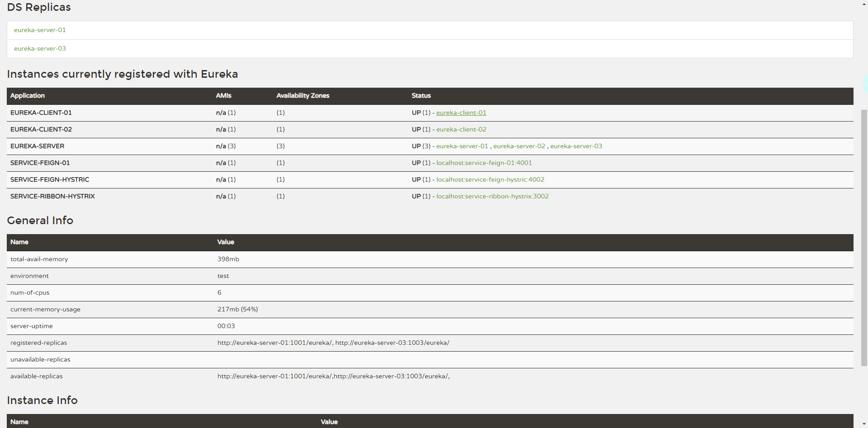Screen dimensions: 868x428
Task: Open eureka-server-03 in the EUREKA-SERVER row
Action: point(576,146)
